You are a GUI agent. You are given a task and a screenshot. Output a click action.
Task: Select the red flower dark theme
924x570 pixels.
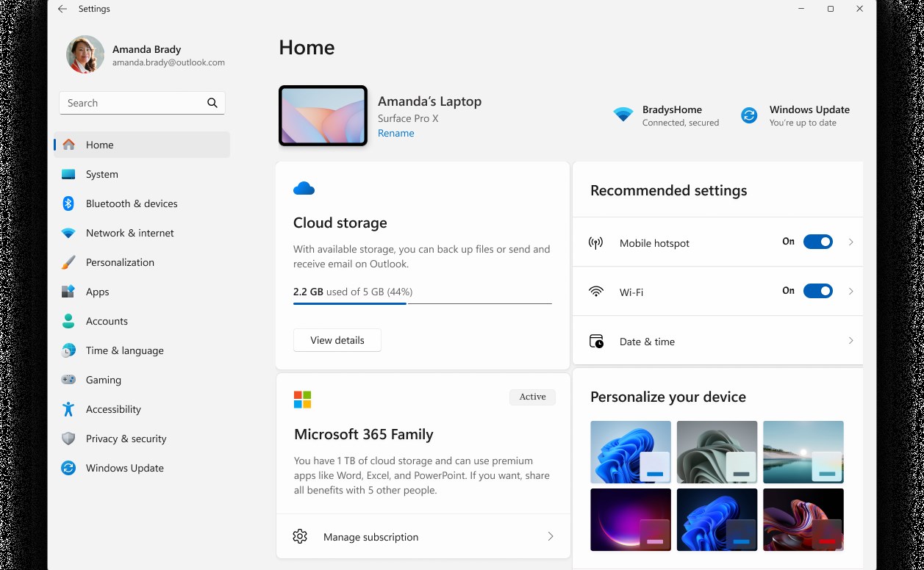(x=803, y=520)
